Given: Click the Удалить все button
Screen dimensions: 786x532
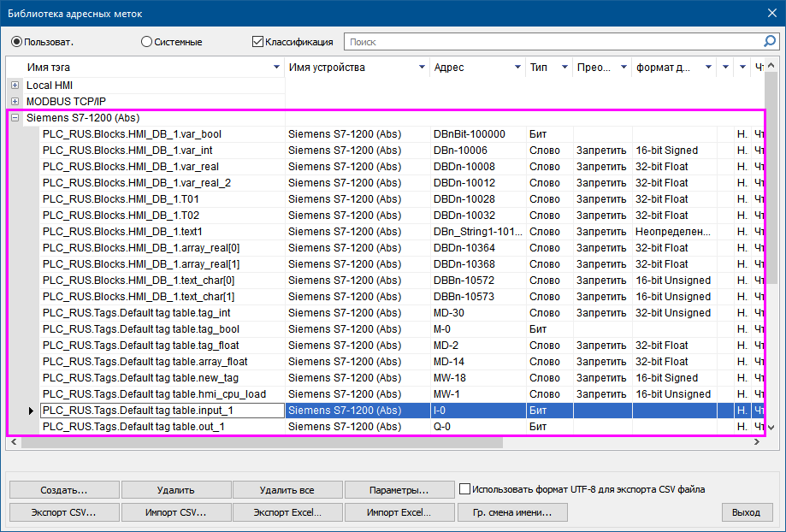Looking at the screenshot, I should coord(287,490).
